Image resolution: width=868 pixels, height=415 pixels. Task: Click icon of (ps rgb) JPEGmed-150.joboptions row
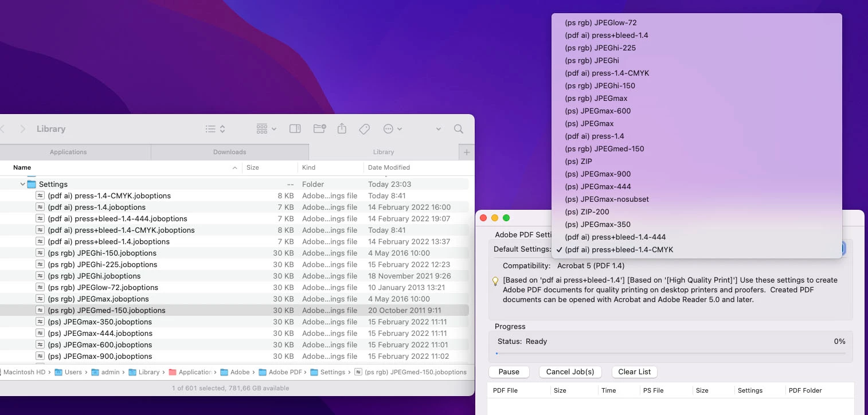pyautogui.click(x=40, y=310)
